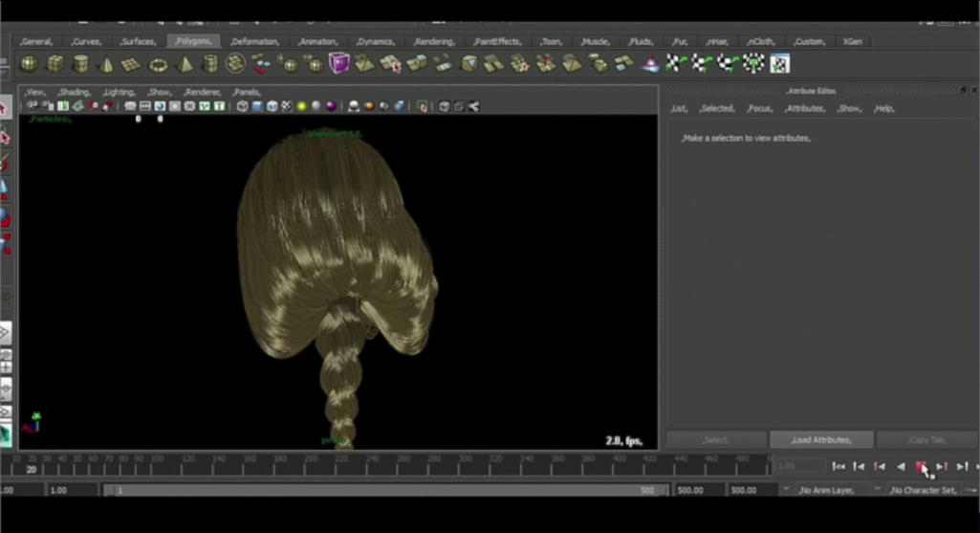Click the Load Attributes button
The image size is (980, 533).
pos(820,440)
